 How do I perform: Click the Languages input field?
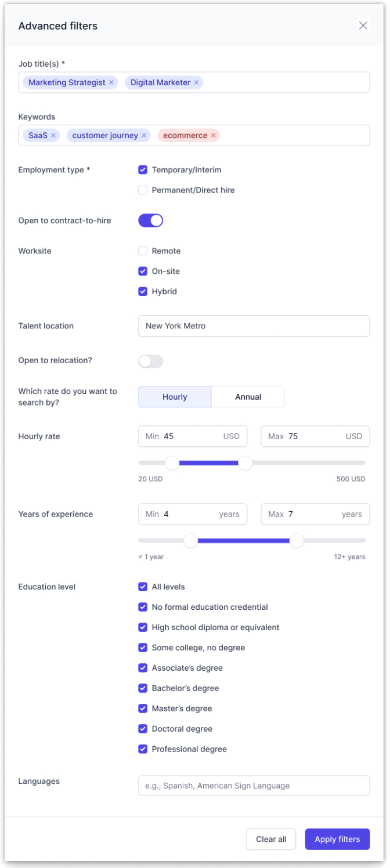click(254, 786)
